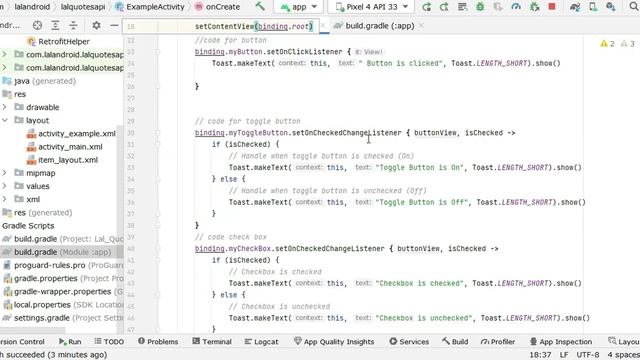640x360 pixels.
Task: Click the Make Project hammer icon
Action: click(x=260, y=7)
